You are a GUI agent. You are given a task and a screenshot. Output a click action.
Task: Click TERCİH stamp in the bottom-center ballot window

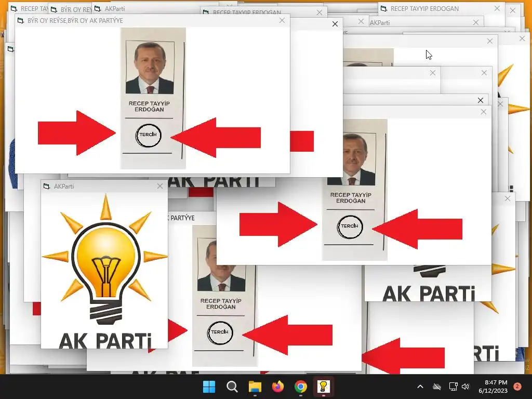(220, 332)
